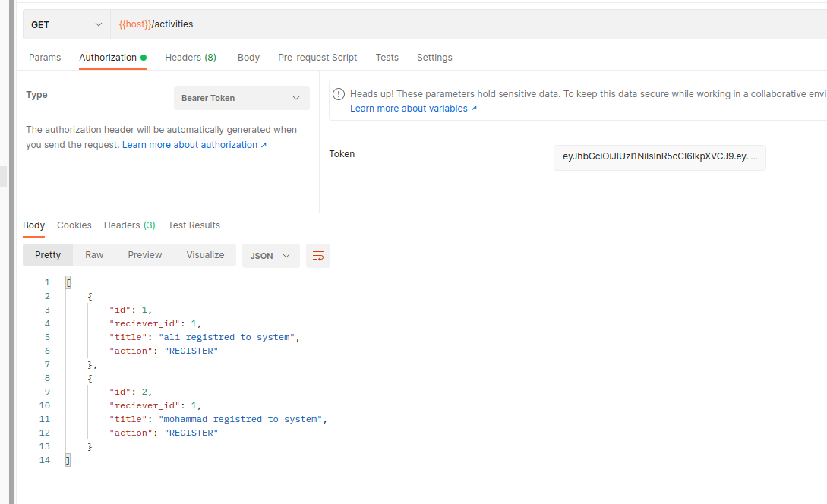Screen dimensions: 827x504
Task: Edit the bearer Token value field
Action: click(x=659, y=157)
